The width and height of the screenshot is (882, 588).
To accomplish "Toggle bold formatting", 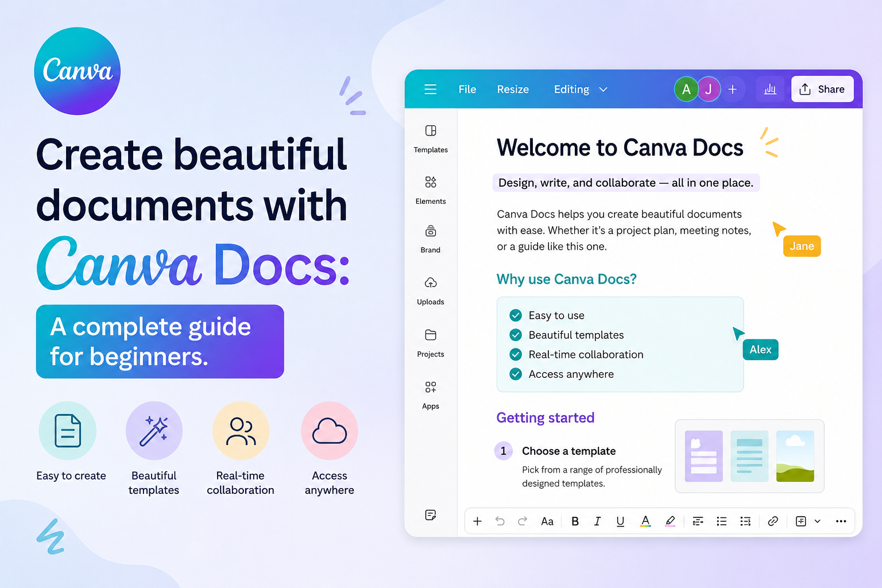I will click(575, 521).
